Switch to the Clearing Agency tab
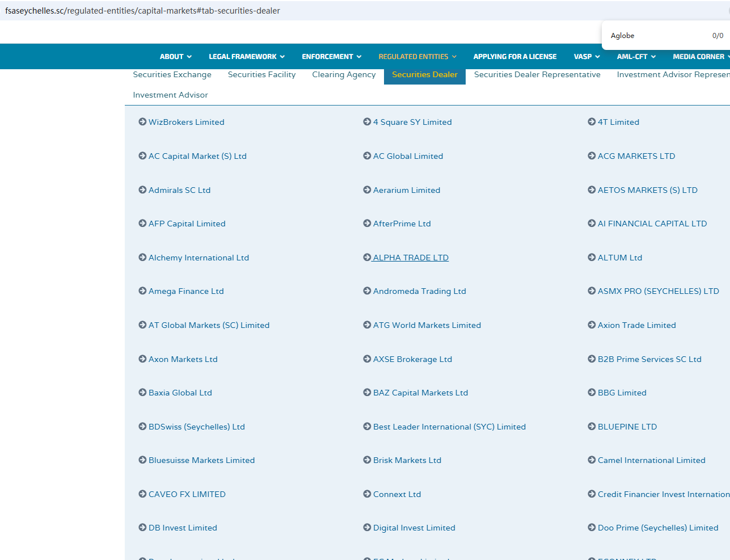The image size is (730, 560). (344, 74)
